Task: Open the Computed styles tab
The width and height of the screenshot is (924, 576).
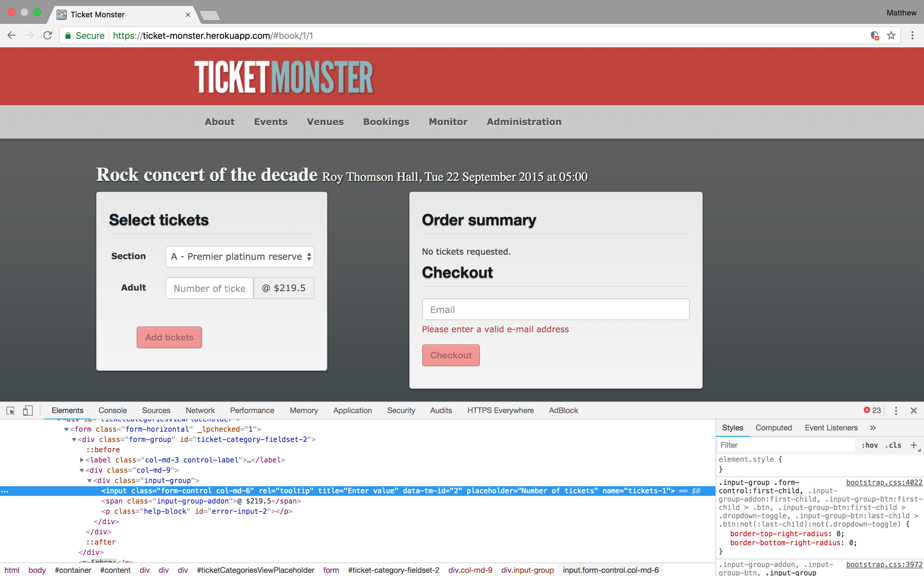Action: pyautogui.click(x=773, y=428)
